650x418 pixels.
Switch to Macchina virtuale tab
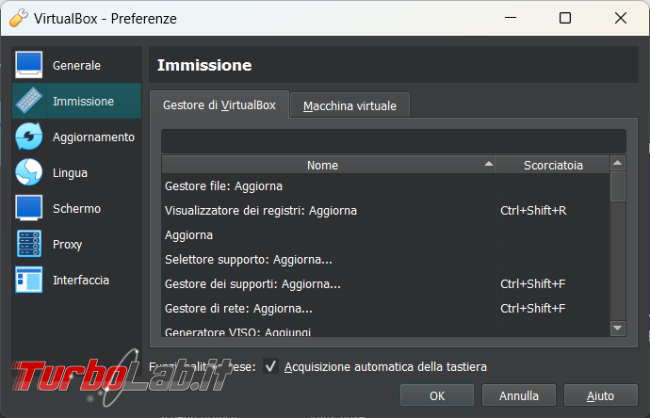[350, 106]
